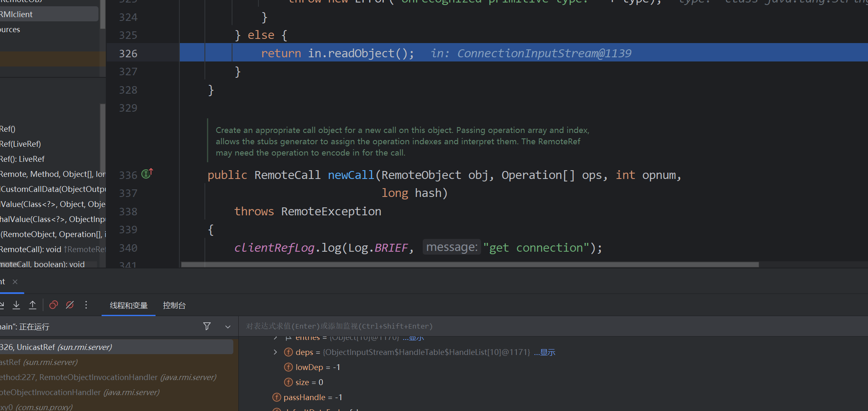Click the Step Out upload-arrow icon

33,305
